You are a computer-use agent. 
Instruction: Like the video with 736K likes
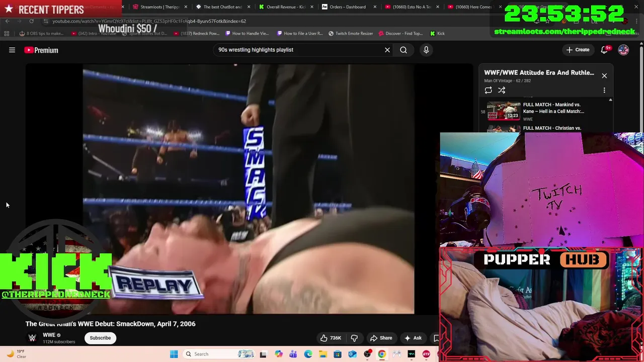pyautogui.click(x=331, y=338)
